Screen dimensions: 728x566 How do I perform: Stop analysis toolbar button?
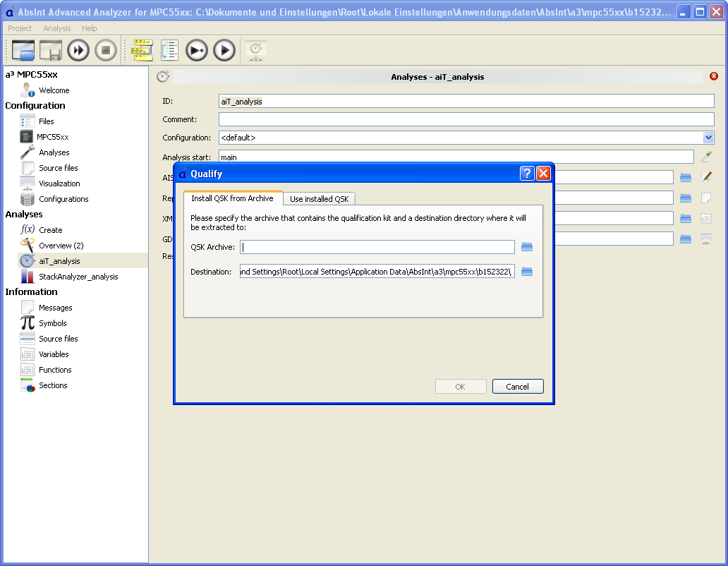[106, 50]
